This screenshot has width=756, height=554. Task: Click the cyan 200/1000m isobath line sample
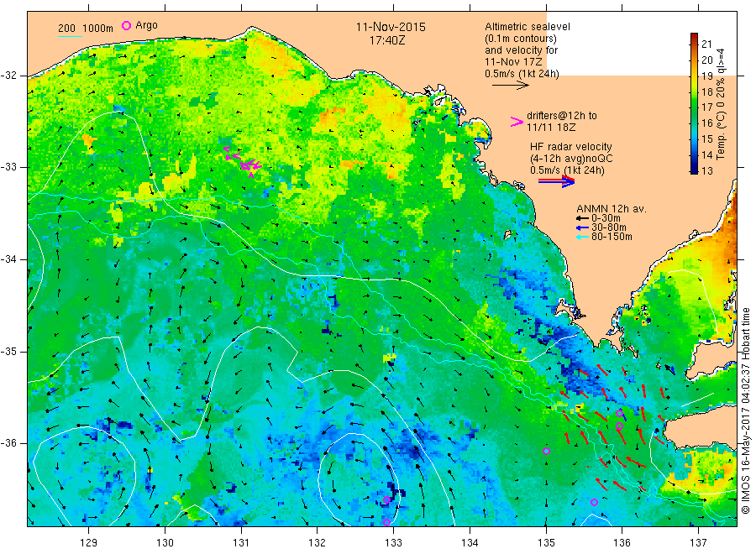point(70,36)
